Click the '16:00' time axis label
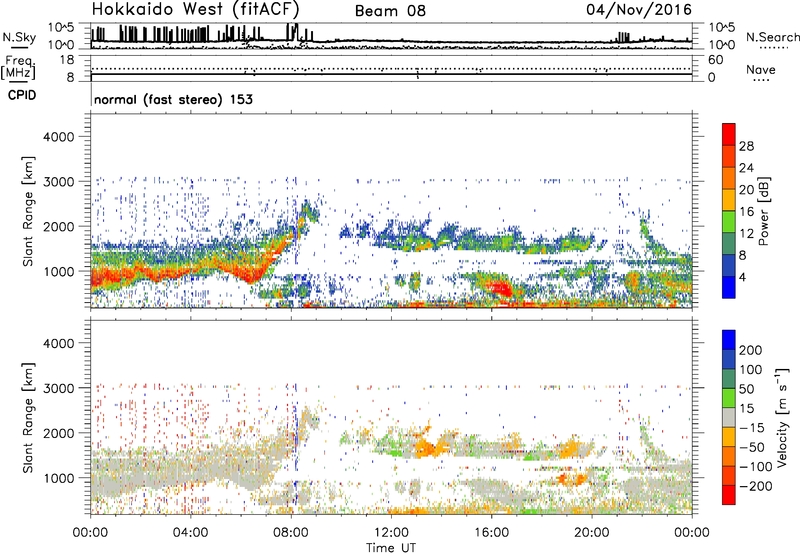Screen dimensions: 800x554 491,533
